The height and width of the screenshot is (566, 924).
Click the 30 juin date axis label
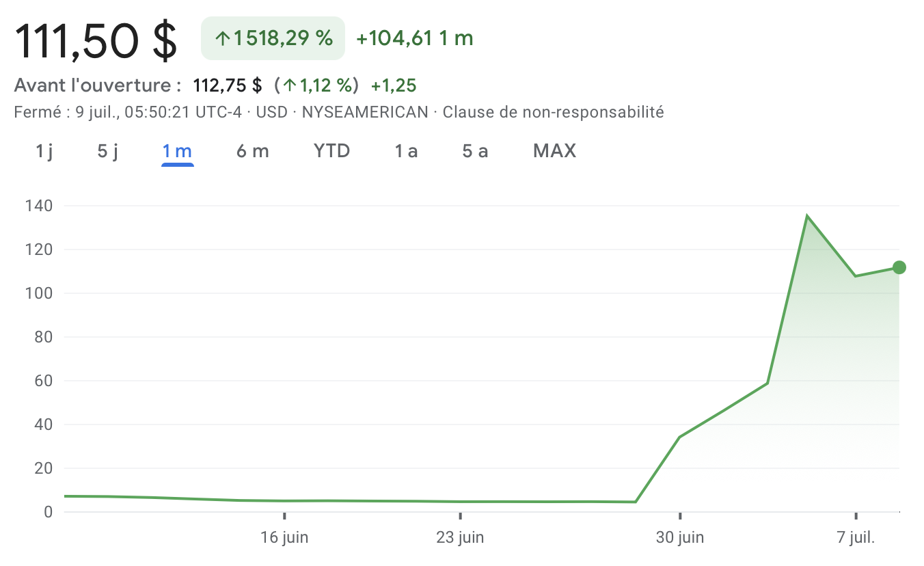[680, 537]
